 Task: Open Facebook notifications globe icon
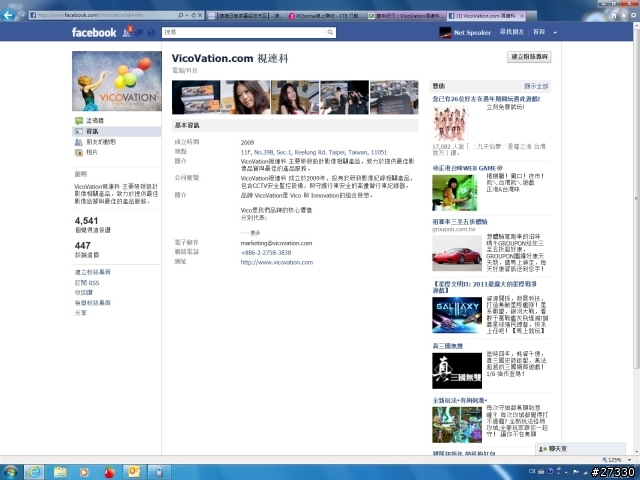coord(151,33)
